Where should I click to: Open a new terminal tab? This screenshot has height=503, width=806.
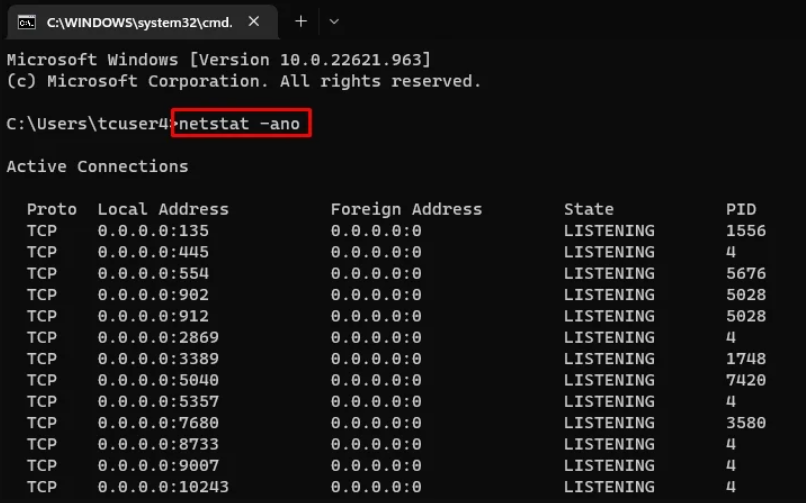(301, 21)
